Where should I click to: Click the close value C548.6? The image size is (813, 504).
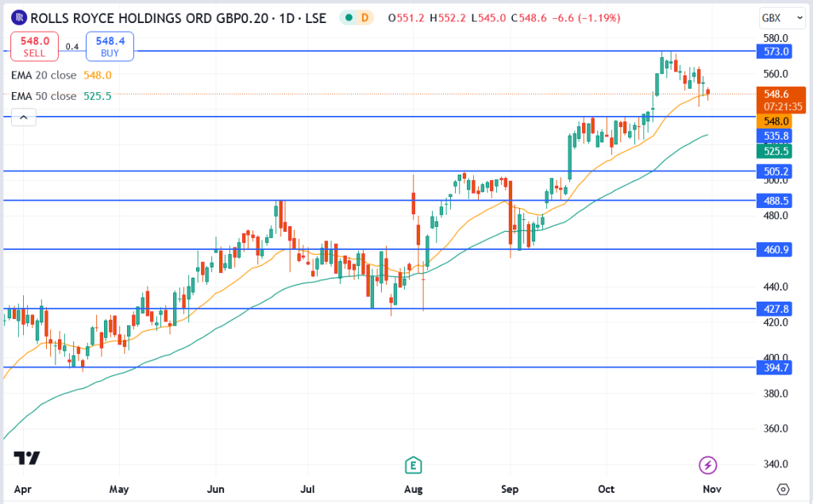(529, 18)
